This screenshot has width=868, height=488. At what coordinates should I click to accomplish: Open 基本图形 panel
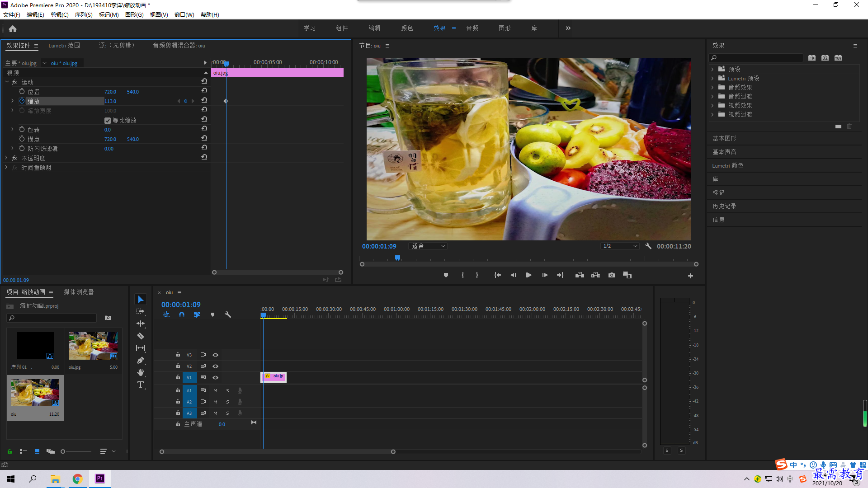724,138
